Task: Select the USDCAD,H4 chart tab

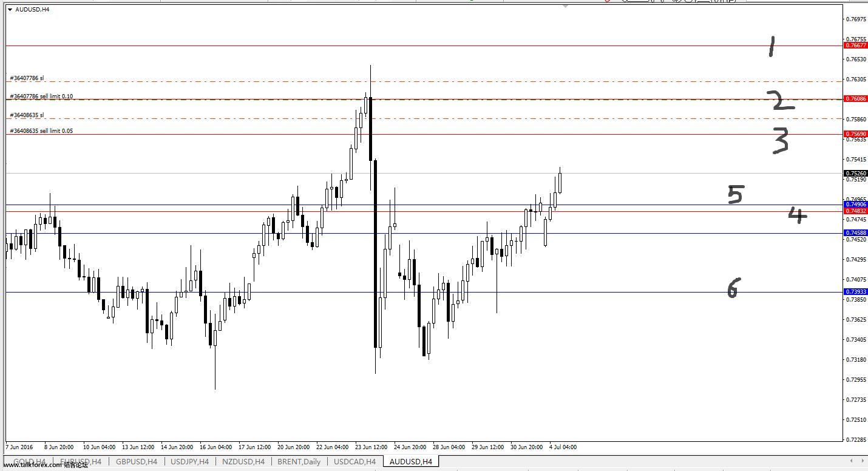Action: [x=355, y=462]
